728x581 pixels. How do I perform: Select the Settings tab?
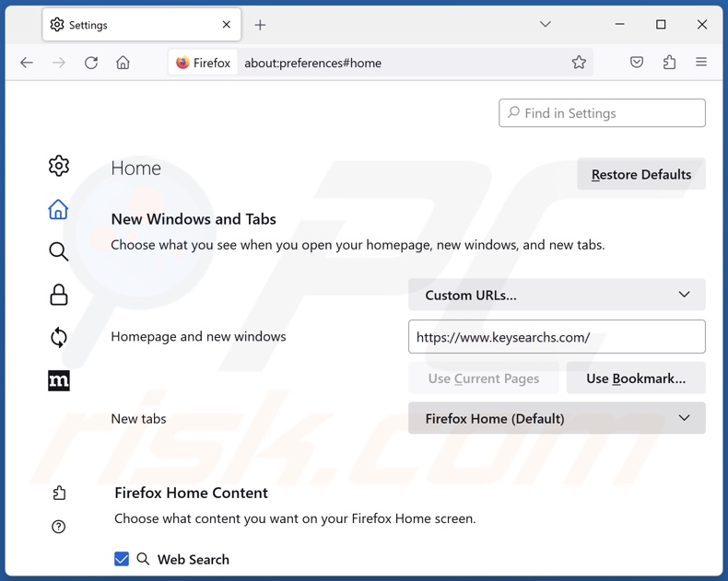(x=142, y=25)
